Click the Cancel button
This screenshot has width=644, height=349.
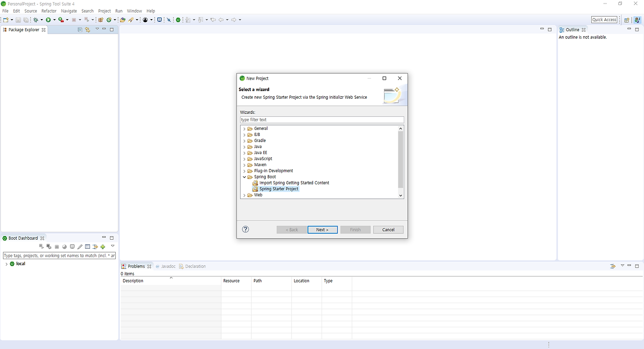388,230
